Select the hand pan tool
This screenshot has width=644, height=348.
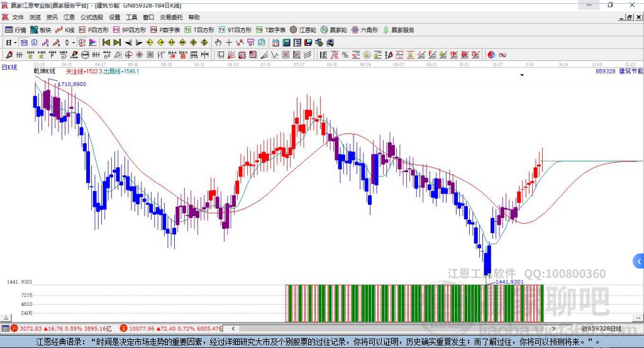coord(218,42)
